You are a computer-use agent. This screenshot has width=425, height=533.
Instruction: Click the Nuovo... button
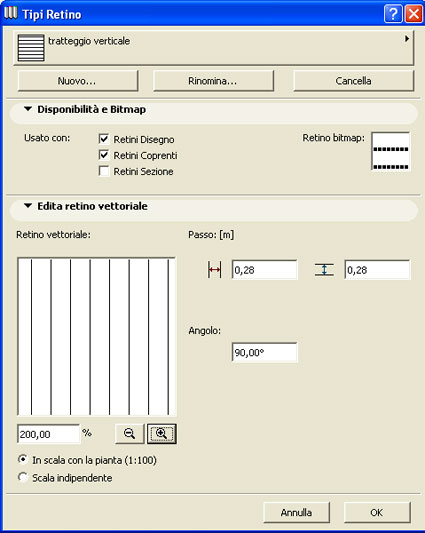pos(78,81)
